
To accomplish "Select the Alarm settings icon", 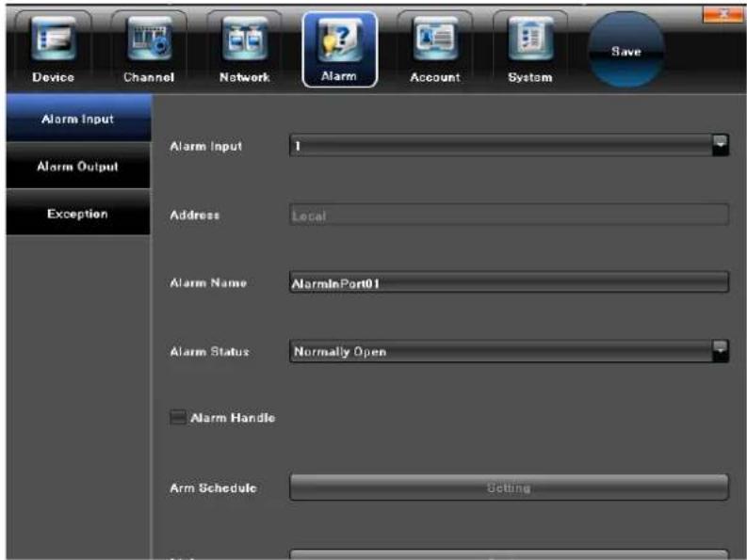I will (x=340, y=49).
